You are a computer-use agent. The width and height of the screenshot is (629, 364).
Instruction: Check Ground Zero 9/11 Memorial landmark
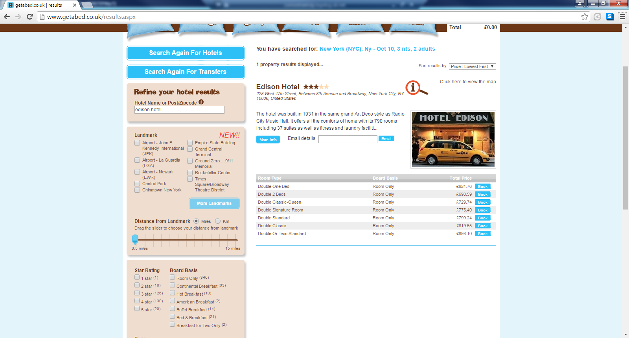click(190, 161)
